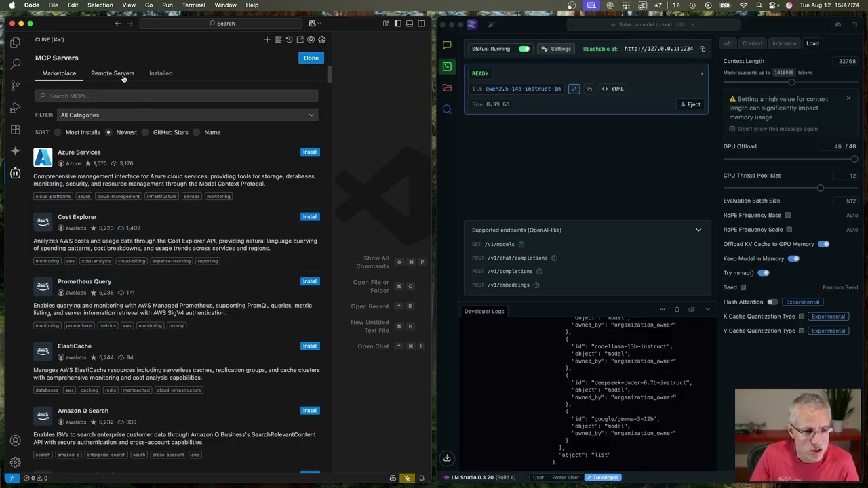Open the Terminal menu in menu bar
The height and width of the screenshot is (488, 868).
(x=193, y=5)
